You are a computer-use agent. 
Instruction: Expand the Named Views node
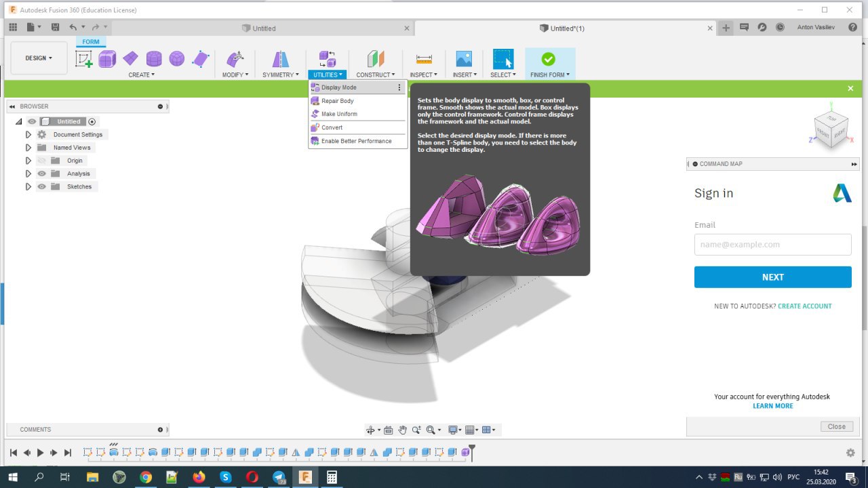point(28,148)
